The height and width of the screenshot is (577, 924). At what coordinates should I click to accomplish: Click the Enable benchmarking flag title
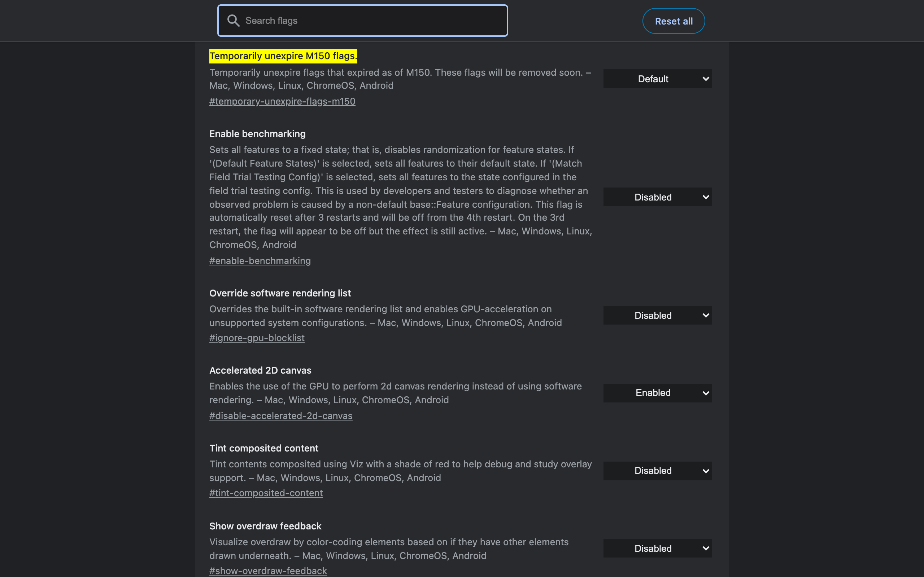(x=257, y=133)
